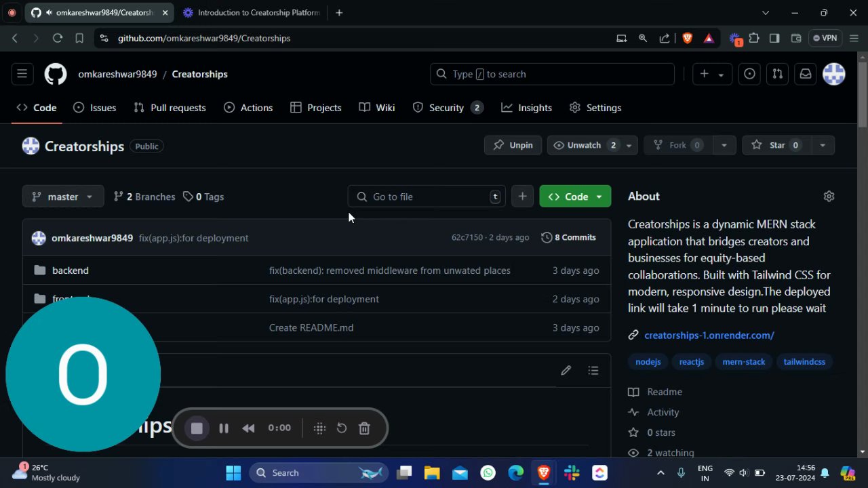
Task: Reload the page
Action: click(x=58, y=38)
